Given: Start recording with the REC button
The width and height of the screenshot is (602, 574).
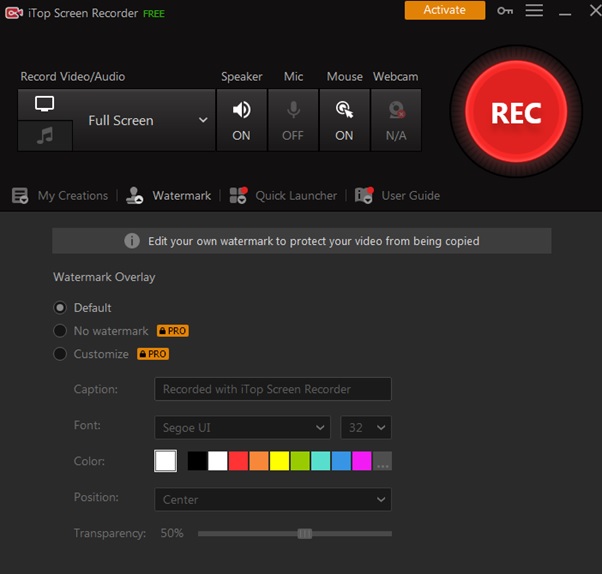Looking at the screenshot, I should pyautogui.click(x=516, y=112).
